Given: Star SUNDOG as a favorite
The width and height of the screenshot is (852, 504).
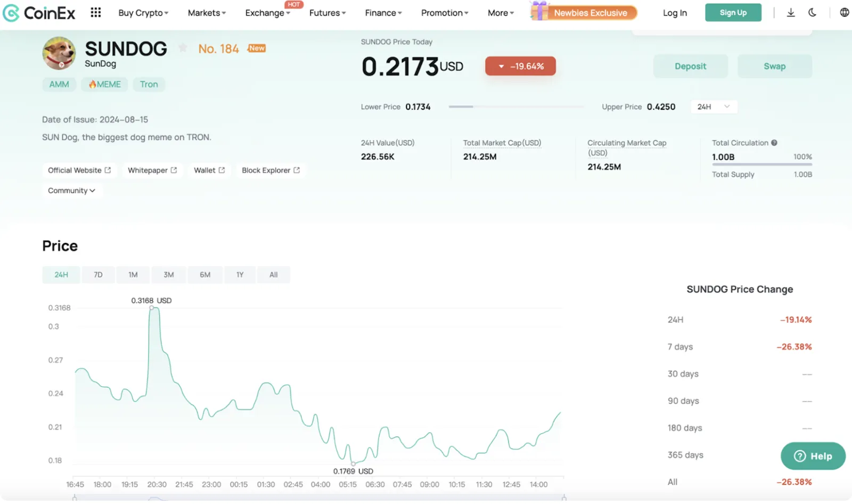Looking at the screenshot, I should [183, 48].
